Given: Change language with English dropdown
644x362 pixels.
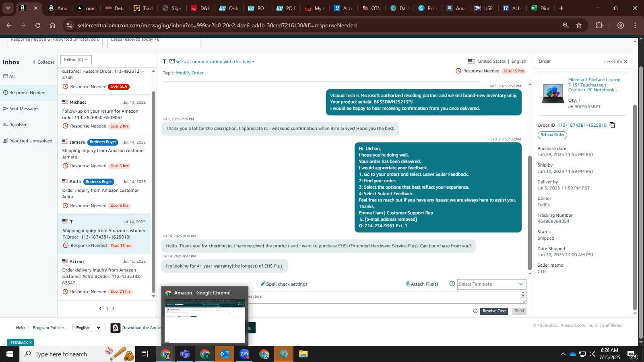Looking at the screenshot, I should pyautogui.click(x=87, y=328).
